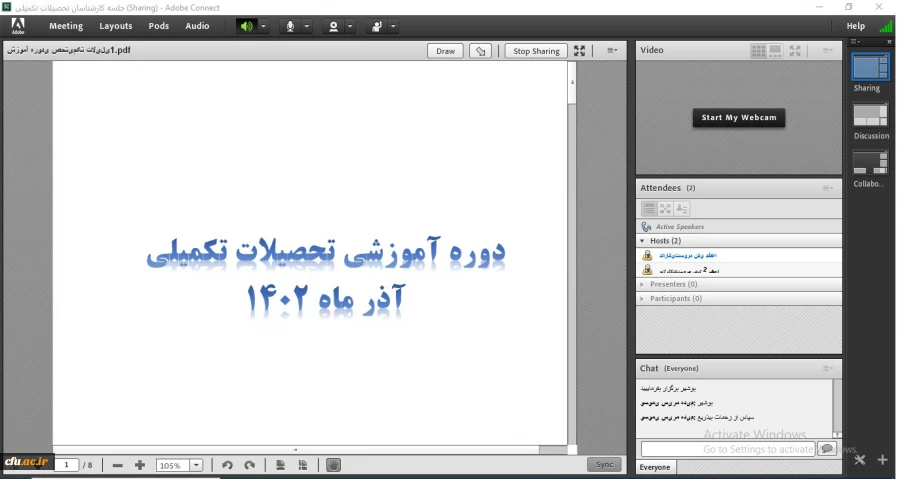Screen dimensions: 900x479
Task: Click Stop Sharing button
Action: (x=535, y=51)
